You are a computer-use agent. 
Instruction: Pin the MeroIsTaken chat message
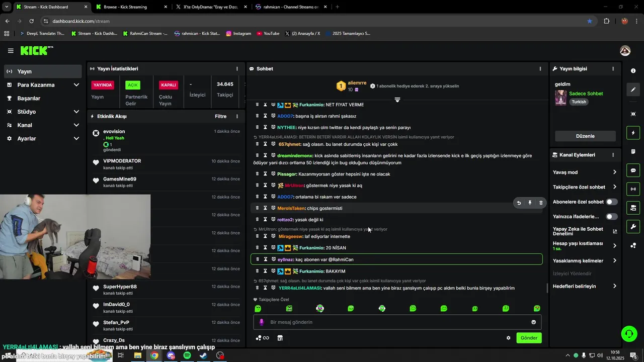(530, 203)
